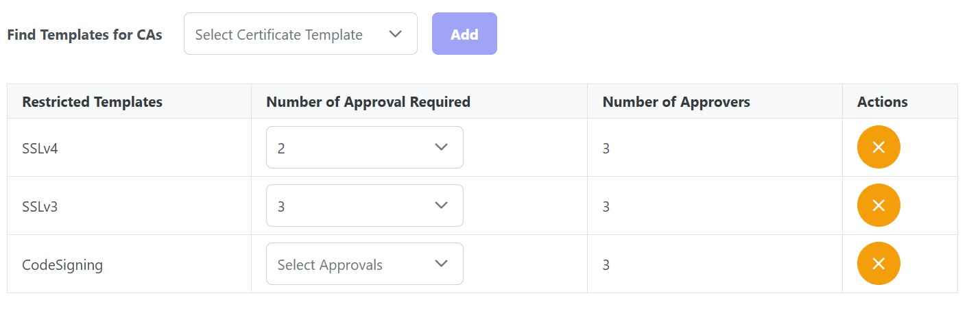Select the SSLv3 template name cell
The height and width of the screenshot is (311, 980).
tap(40, 206)
